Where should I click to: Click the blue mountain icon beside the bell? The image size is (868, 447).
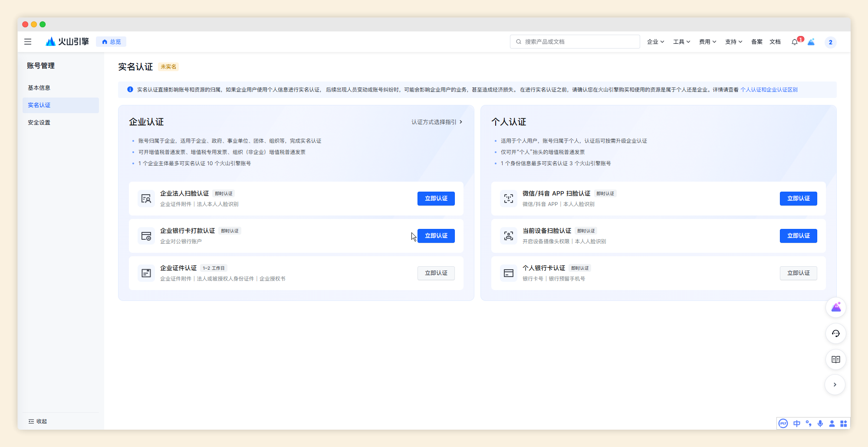pos(811,42)
